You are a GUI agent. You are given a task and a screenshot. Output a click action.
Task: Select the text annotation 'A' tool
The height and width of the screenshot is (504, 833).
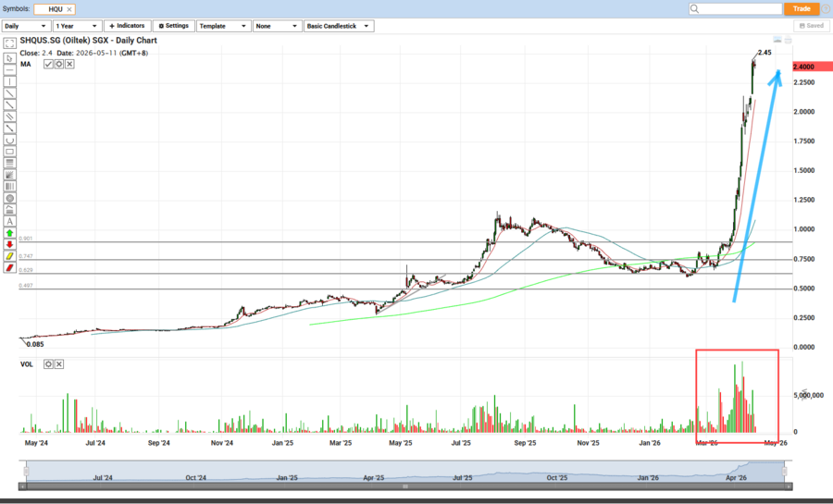[x=10, y=221]
